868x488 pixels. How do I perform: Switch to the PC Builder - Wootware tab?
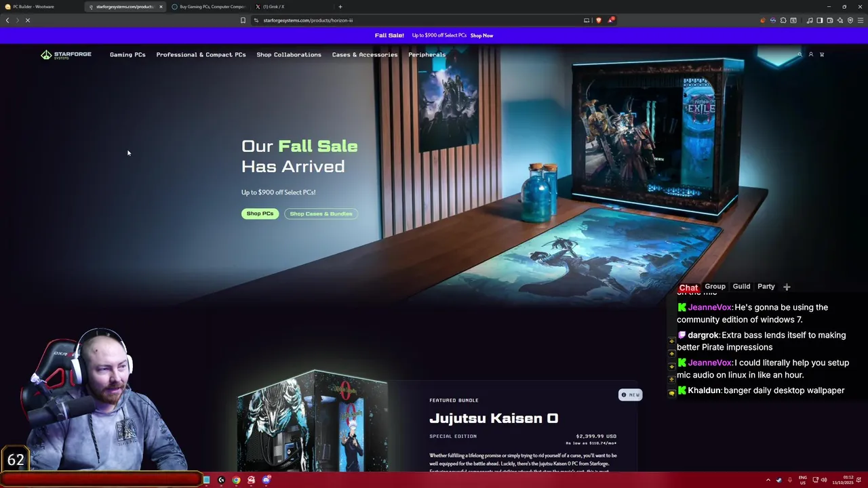click(41, 7)
